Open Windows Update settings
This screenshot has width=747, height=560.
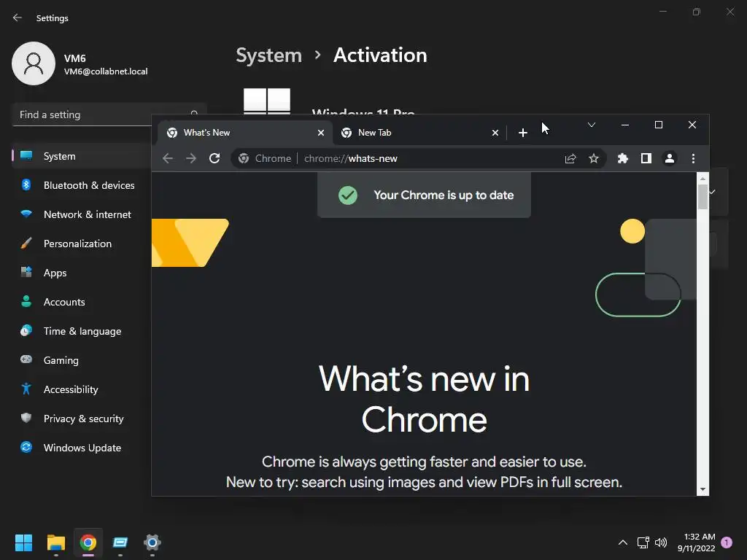pyautogui.click(x=82, y=448)
